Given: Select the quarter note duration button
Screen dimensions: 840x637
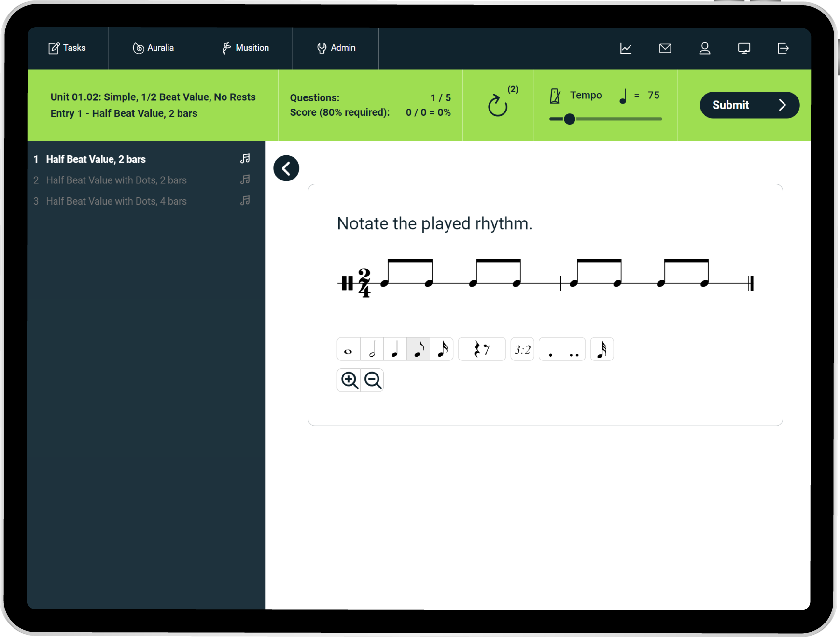Looking at the screenshot, I should click(395, 349).
